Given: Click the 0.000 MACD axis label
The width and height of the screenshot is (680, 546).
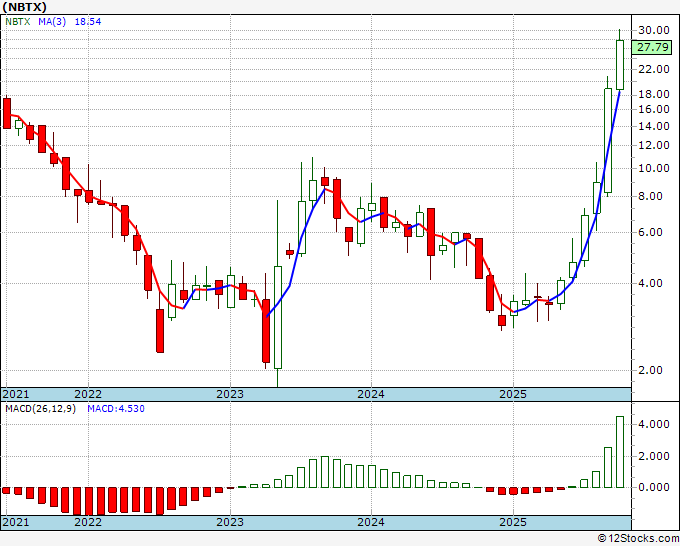Looking at the screenshot, I should 654,487.
